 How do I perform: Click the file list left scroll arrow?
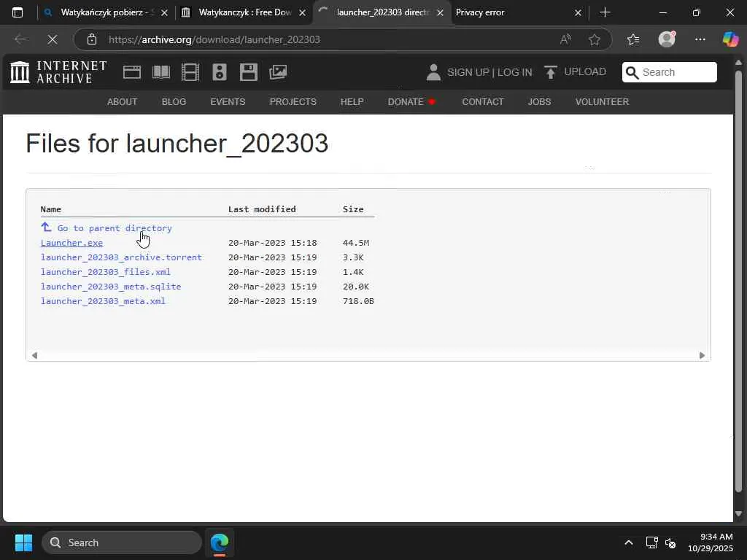(x=34, y=355)
